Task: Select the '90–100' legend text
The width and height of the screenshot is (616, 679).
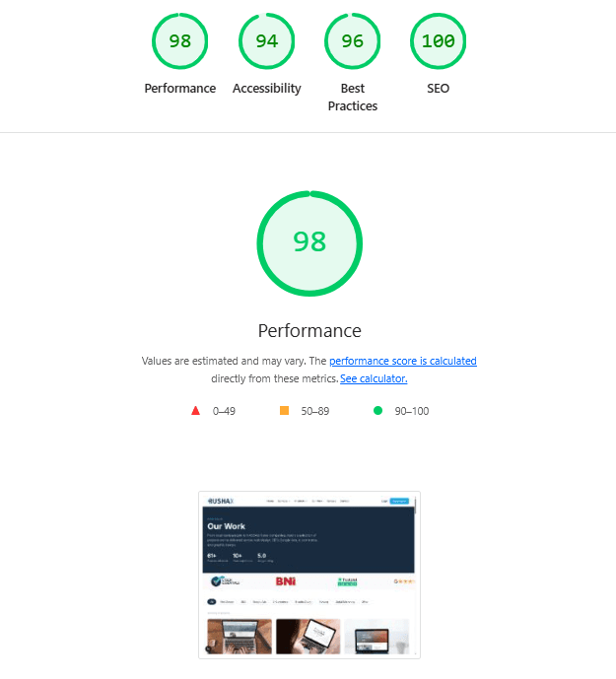Action: click(x=412, y=411)
